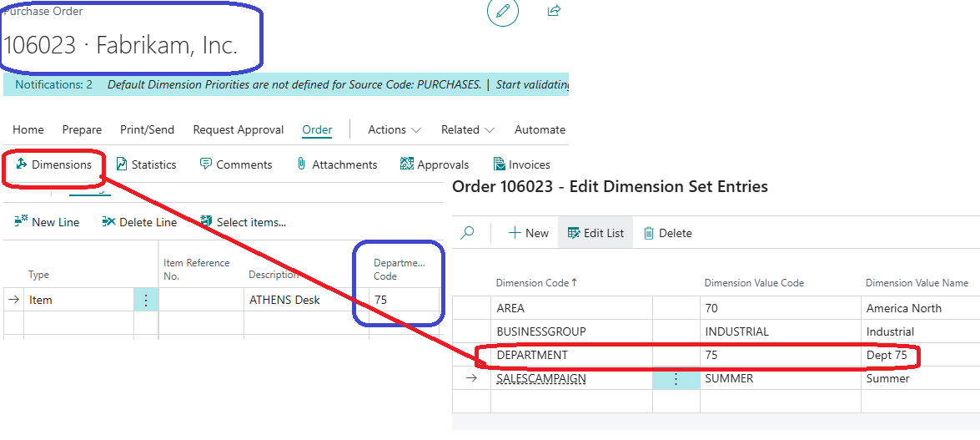Open the Home tab
Image resolution: width=980 pixels, height=440 pixels.
(28, 129)
